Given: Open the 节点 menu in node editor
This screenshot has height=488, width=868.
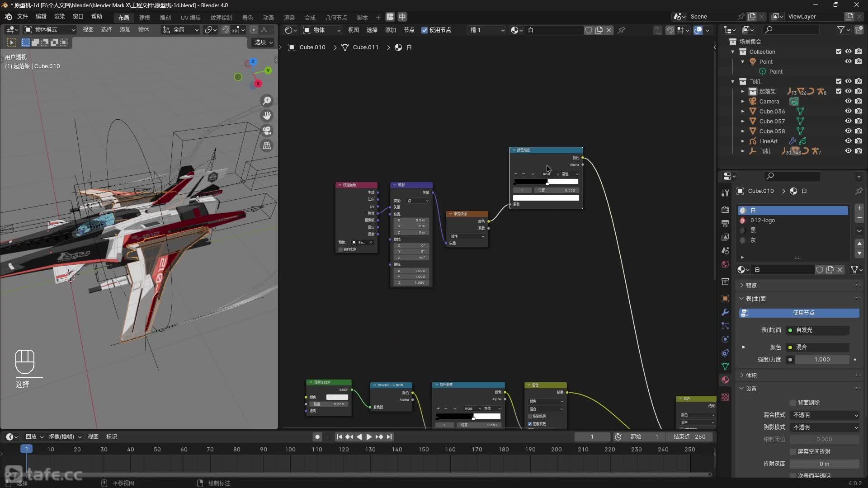Looking at the screenshot, I should (x=409, y=30).
